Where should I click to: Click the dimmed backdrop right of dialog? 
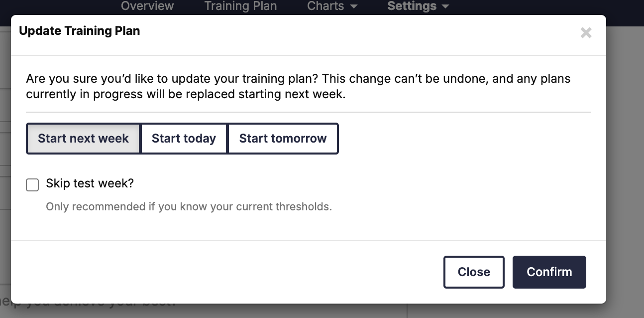625,164
